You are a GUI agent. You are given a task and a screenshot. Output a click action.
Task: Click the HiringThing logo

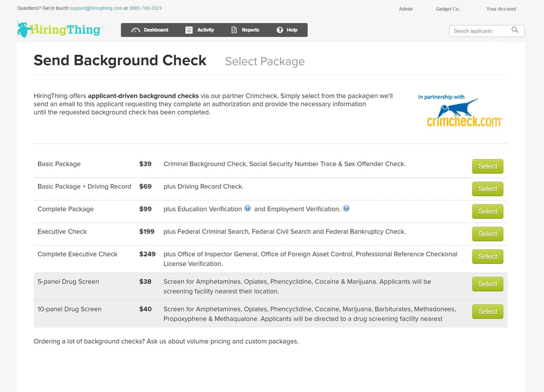coord(61,29)
